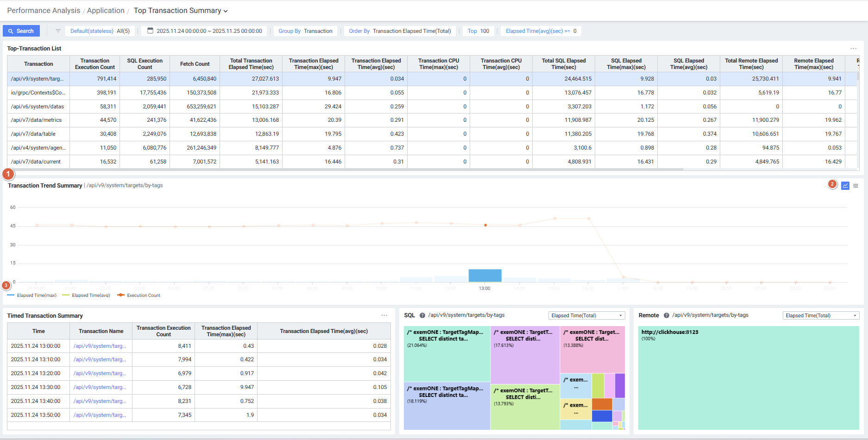Switch trend summary to list view
The image size is (868, 440).
(855, 186)
